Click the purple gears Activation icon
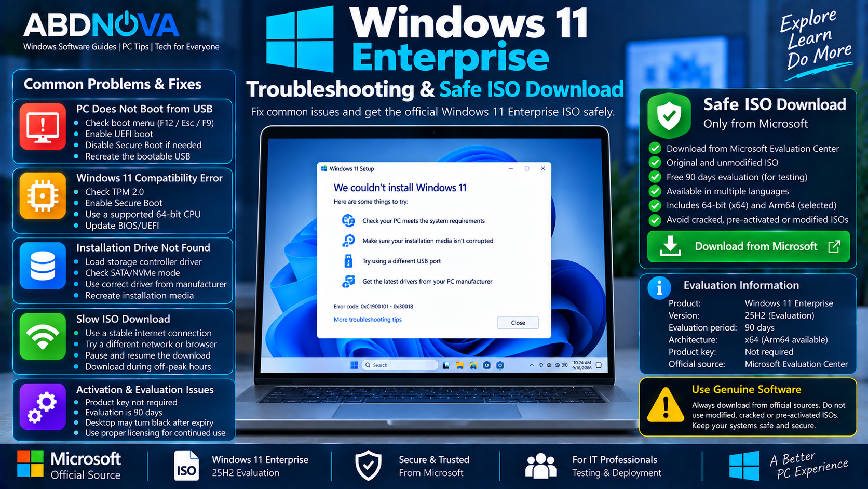Image resolution: width=868 pixels, height=489 pixels. pyautogui.click(x=43, y=407)
